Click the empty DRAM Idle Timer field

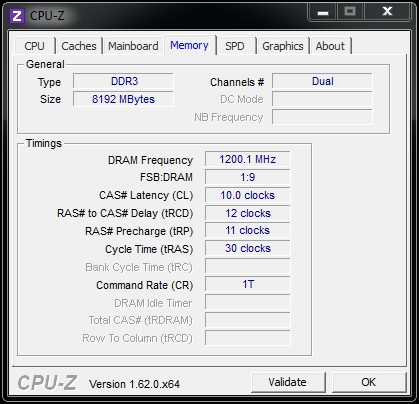pyautogui.click(x=248, y=302)
